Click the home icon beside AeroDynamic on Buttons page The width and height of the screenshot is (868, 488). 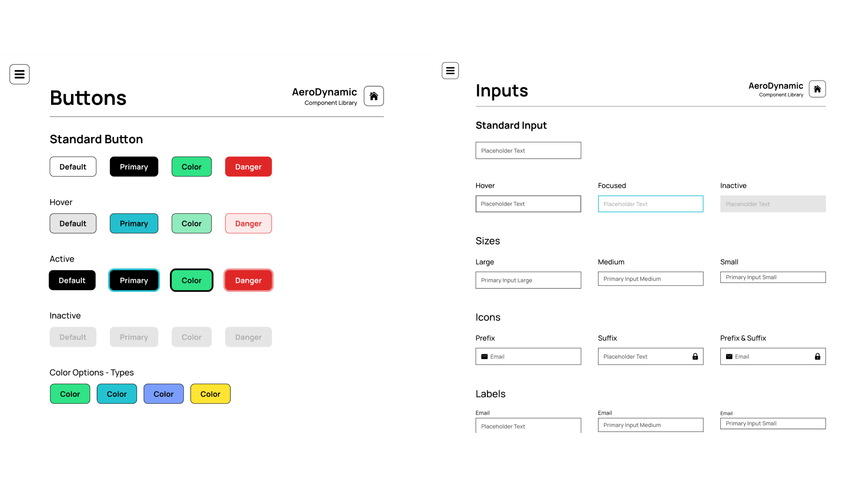point(373,96)
